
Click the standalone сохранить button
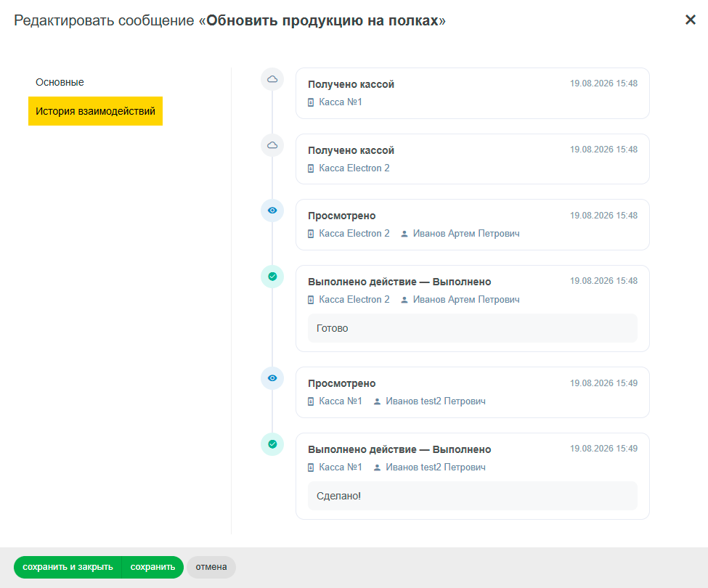[x=152, y=567]
